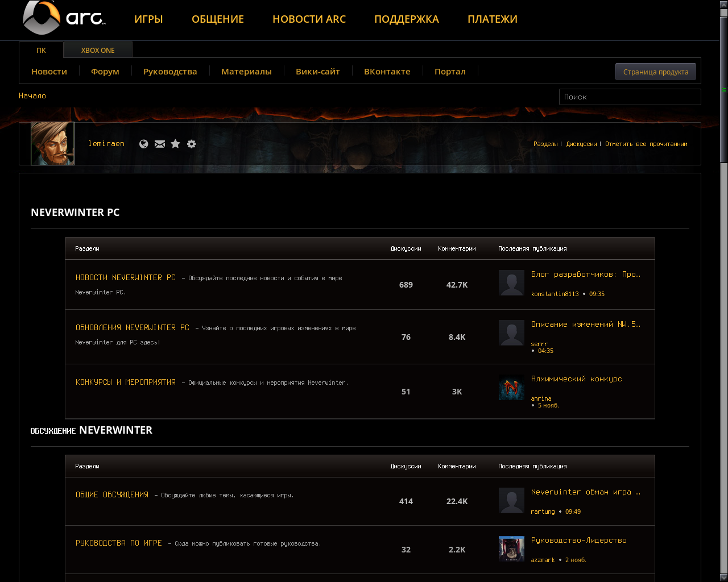The image size is (728, 582).
Task: Click the amrina avatar beside Алхимический конкурс
Action: click(x=511, y=387)
